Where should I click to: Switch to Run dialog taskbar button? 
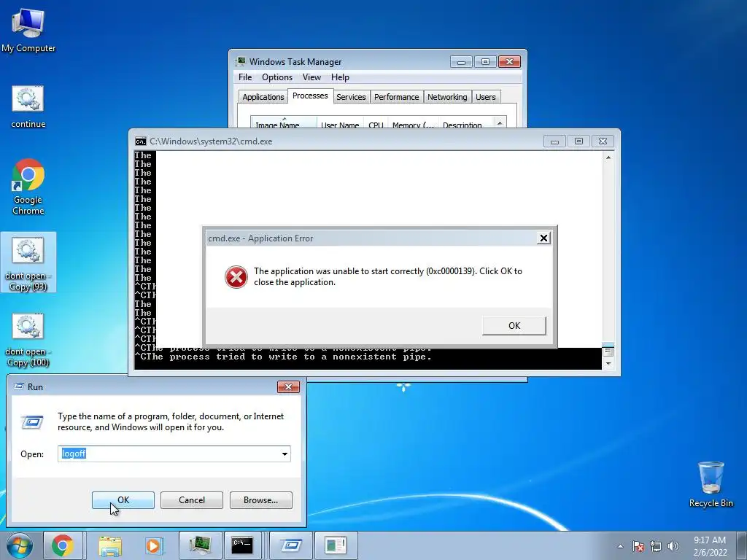click(x=290, y=545)
